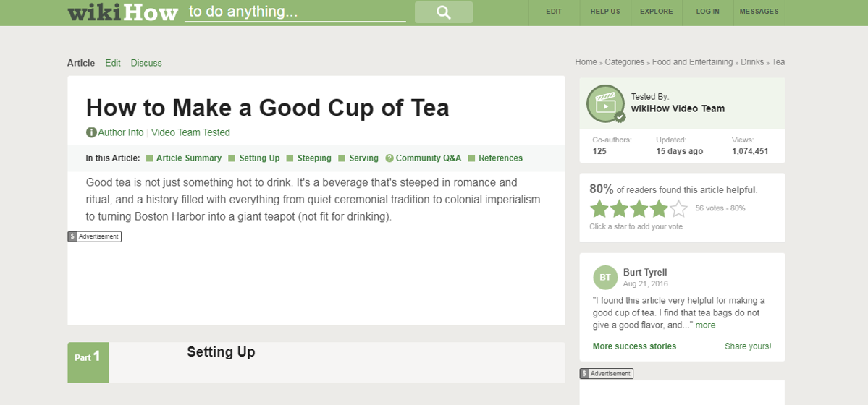Click the wikiHow logo
This screenshot has height=405, width=868.
[122, 12]
